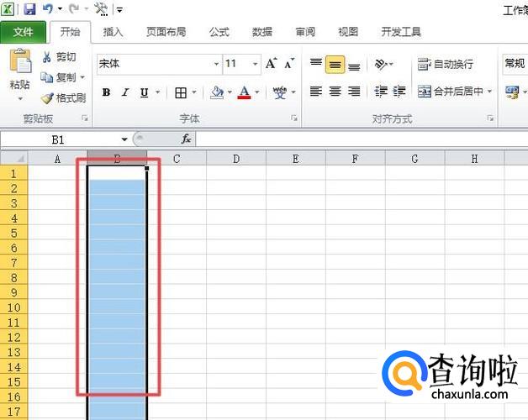Image resolution: width=528 pixels, height=420 pixels.
Task: Click the Format Painter brush
Action: click(x=63, y=98)
